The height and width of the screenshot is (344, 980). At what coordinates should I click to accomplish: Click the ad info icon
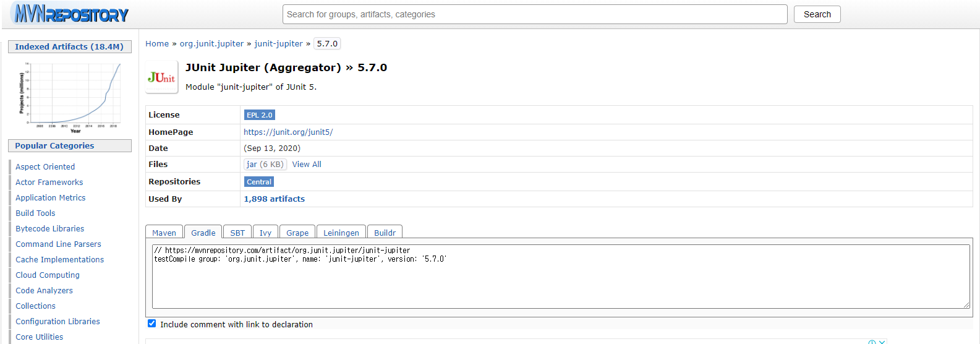(872, 342)
